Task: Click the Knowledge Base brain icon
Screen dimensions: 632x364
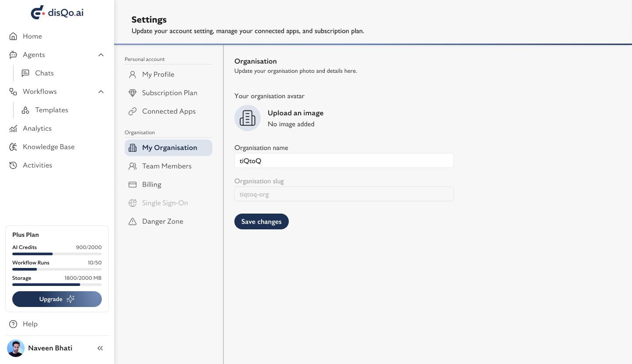Action: (x=13, y=147)
